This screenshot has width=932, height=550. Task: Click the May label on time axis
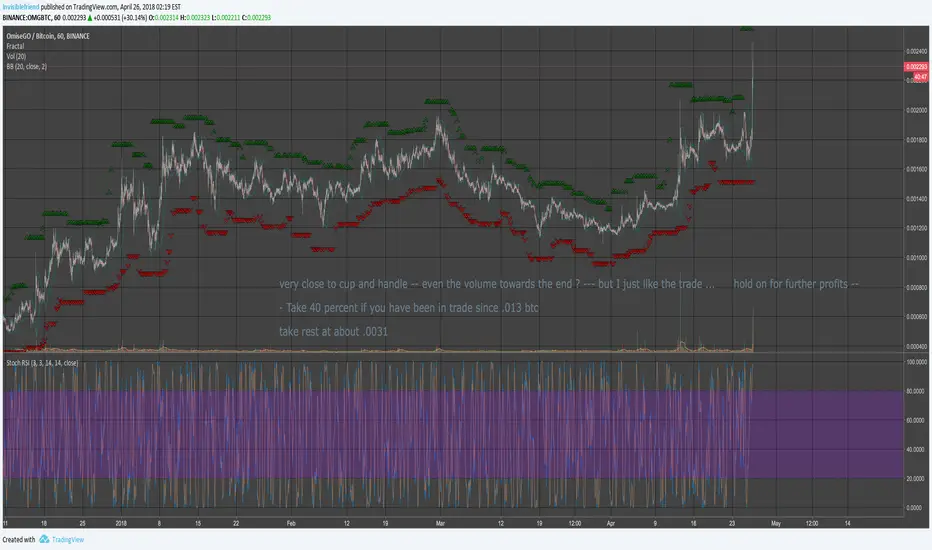pos(776,524)
